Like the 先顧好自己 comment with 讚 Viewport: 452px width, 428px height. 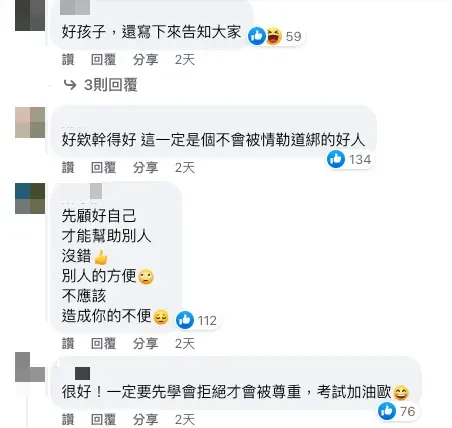[x=68, y=344]
